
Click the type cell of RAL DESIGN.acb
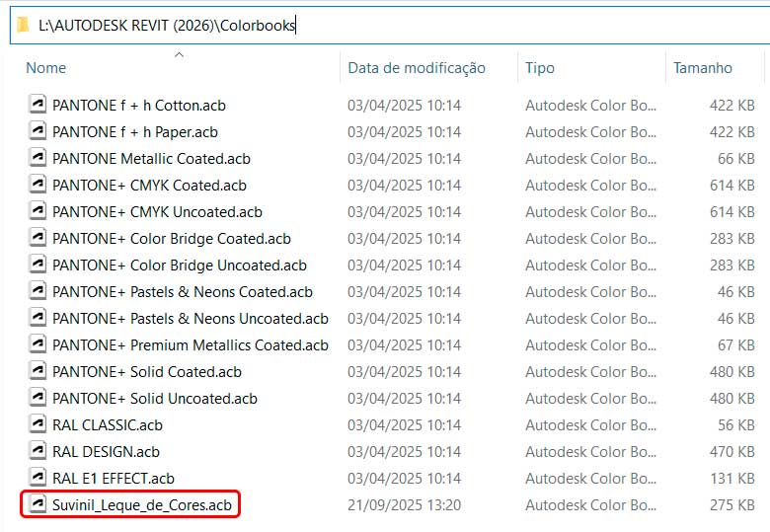pos(590,451)
